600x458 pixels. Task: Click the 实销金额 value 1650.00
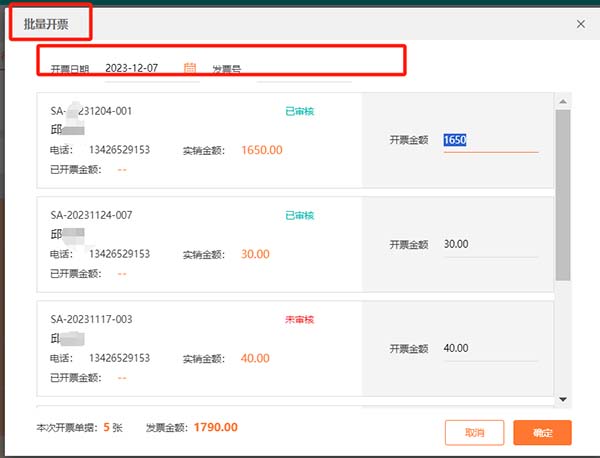[261, 150]
